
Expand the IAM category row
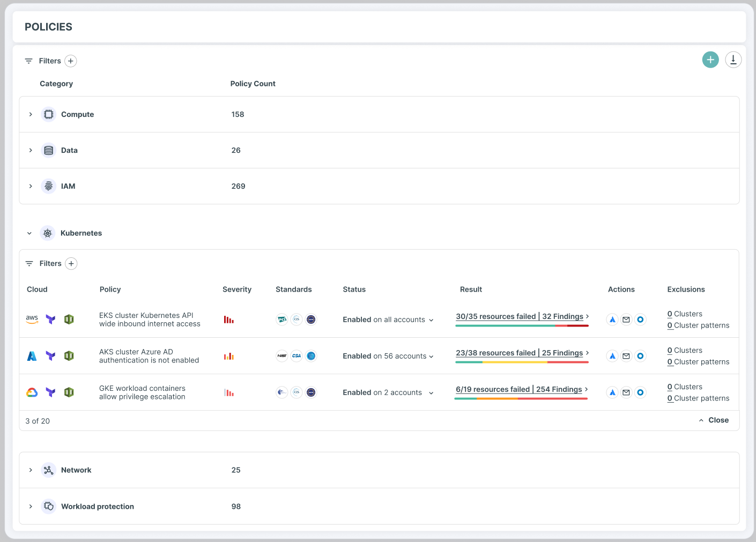(31, 186)
